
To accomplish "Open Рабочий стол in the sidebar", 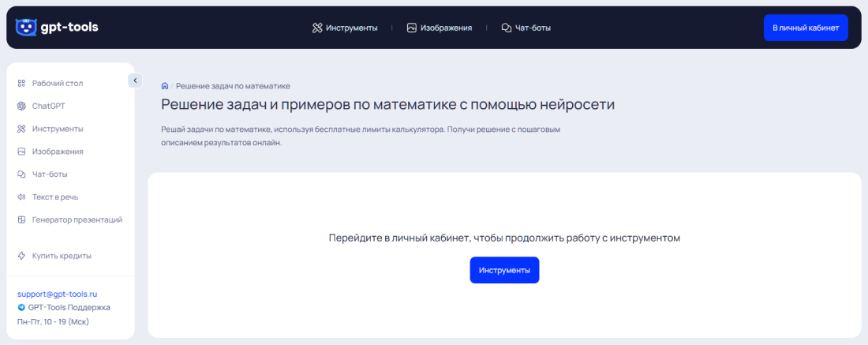I will tap(58, 84).
